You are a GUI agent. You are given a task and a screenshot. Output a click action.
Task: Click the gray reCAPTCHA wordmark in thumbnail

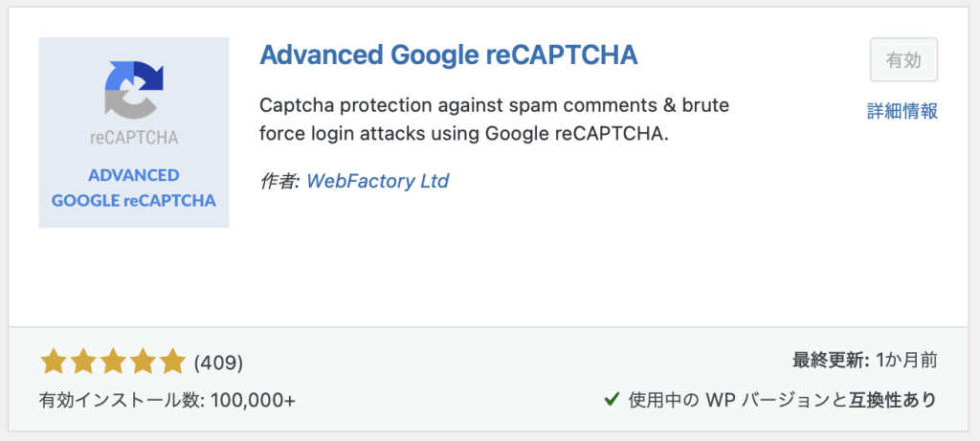(134, 137)
